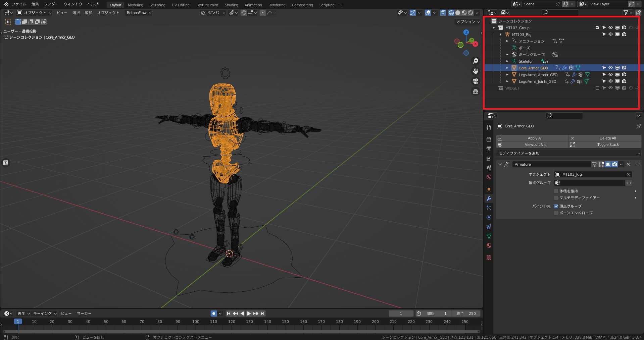Switch to orthographic grid view icon
This screenshot has width=644, height=340.
[476, 91]
